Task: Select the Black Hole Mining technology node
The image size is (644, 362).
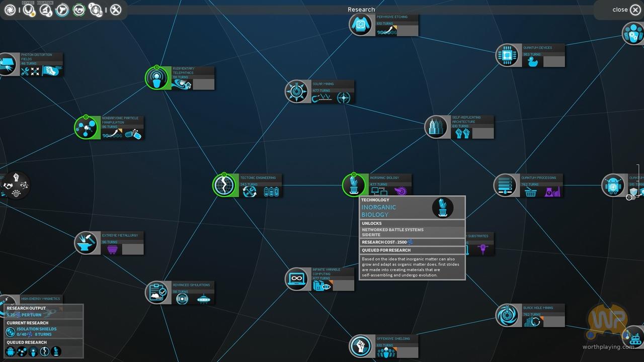Action: [x=507, y=315]
